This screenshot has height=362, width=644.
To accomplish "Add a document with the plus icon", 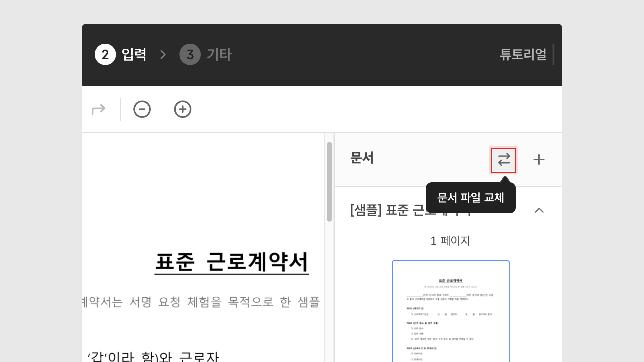I will click(539, 160).
